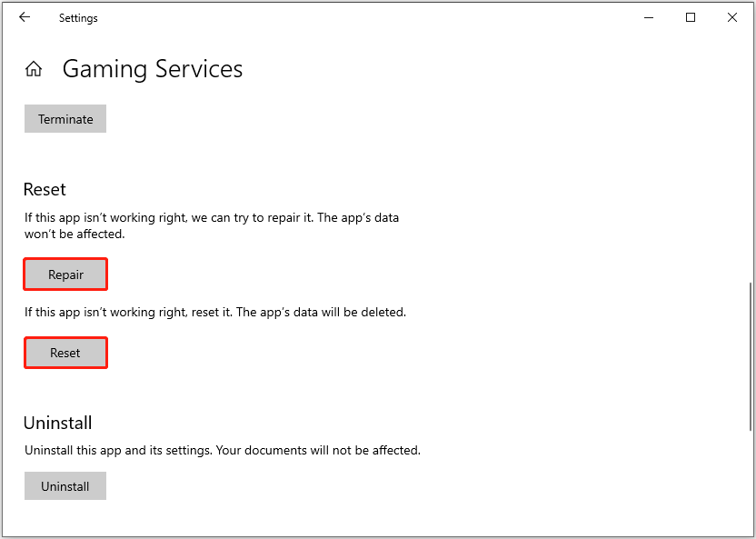The image size is (756, 539).
Task: Close the Settings window
Action: click(x=731, y=17)
